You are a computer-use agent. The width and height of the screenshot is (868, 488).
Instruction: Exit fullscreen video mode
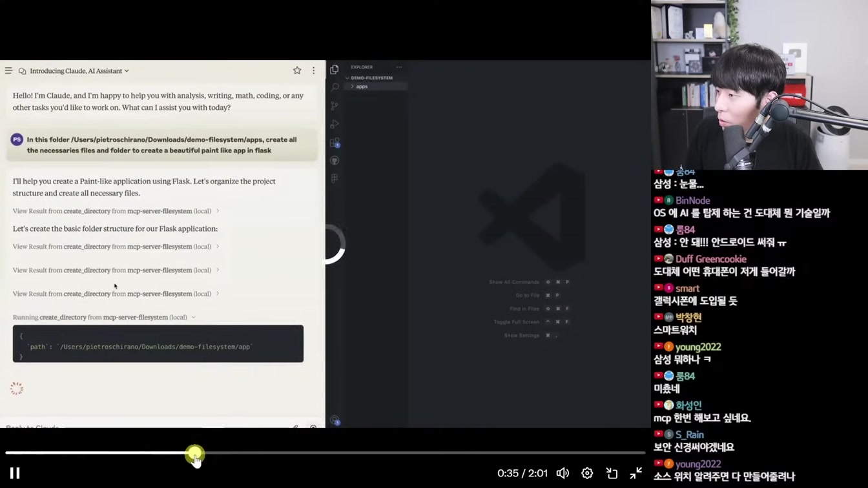click(636, 473)
